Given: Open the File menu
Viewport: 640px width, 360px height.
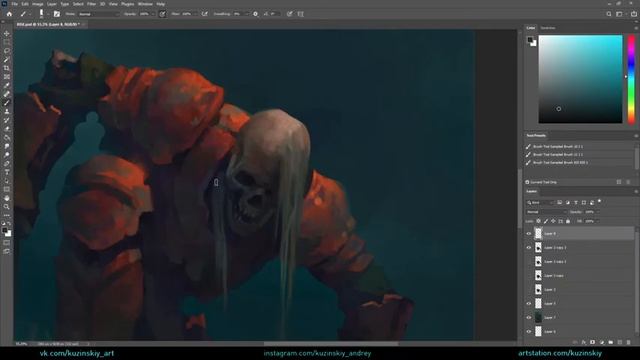Looking at the screenshot, I should [15, 4].
